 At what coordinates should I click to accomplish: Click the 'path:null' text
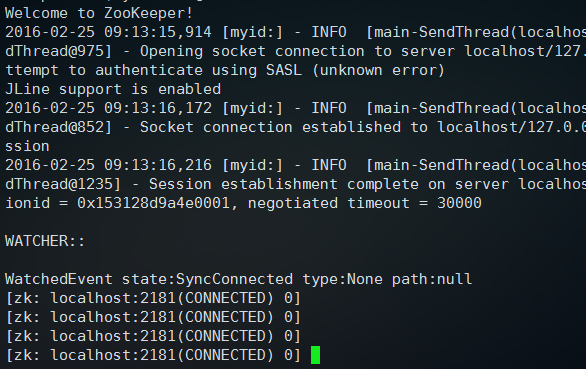pyautogui.click(x=432, y=279)
